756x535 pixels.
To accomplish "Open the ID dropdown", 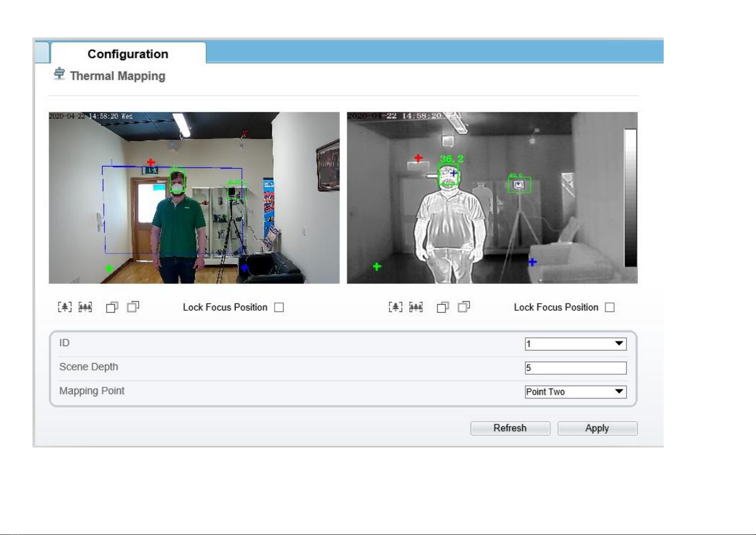I will (x=576, y=344).
